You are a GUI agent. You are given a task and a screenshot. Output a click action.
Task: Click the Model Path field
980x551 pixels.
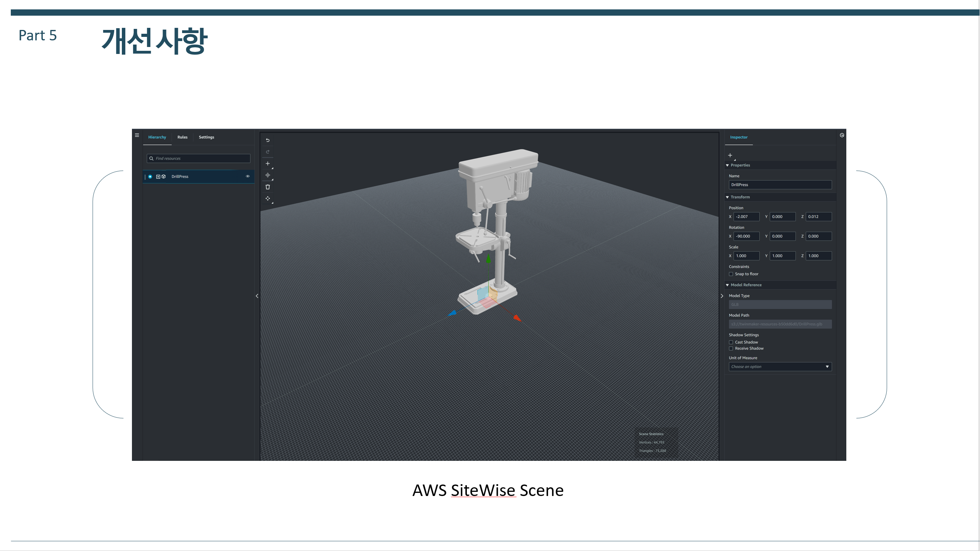tap(780, 324)
